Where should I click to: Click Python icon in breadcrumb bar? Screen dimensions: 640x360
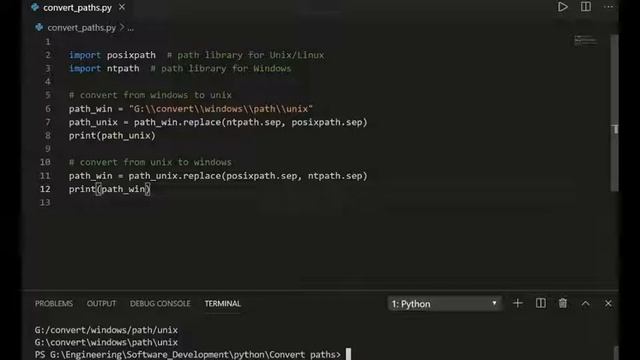pos(39,27)
